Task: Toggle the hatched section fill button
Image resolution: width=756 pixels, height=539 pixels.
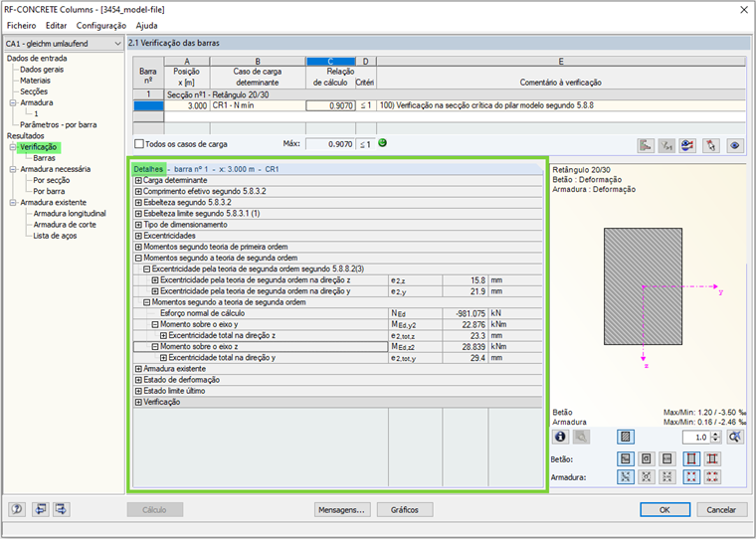Action: pyautogui.click(x=626, y=437)
